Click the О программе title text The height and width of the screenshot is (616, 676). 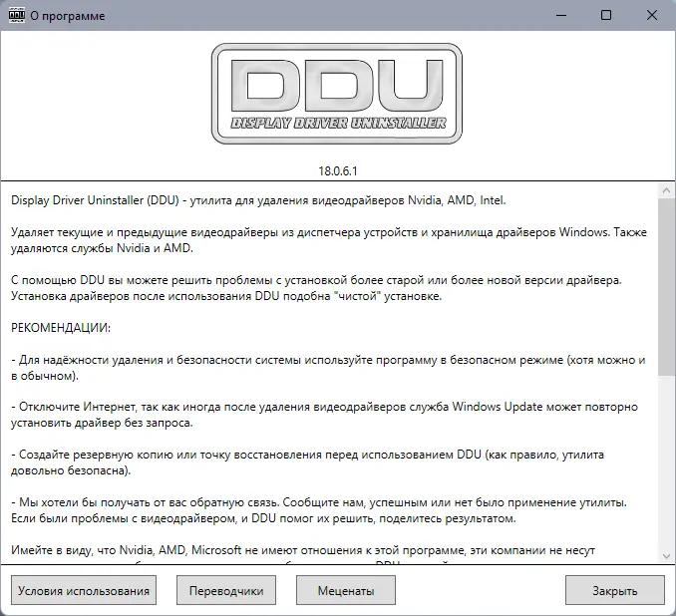click(68, 16)
